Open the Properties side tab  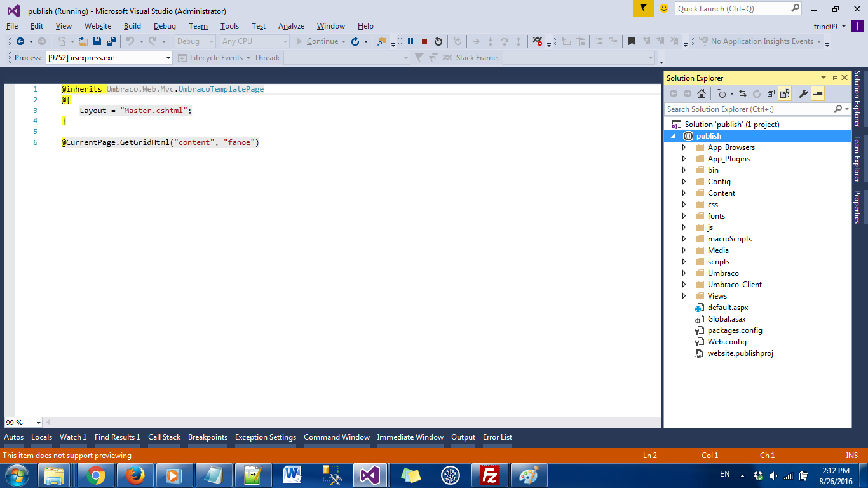click(857, 207)
